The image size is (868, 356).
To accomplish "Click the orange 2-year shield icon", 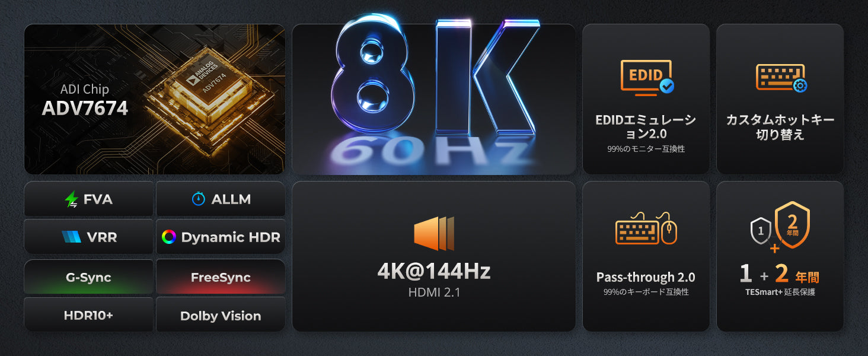I will (x=793, y=224).
